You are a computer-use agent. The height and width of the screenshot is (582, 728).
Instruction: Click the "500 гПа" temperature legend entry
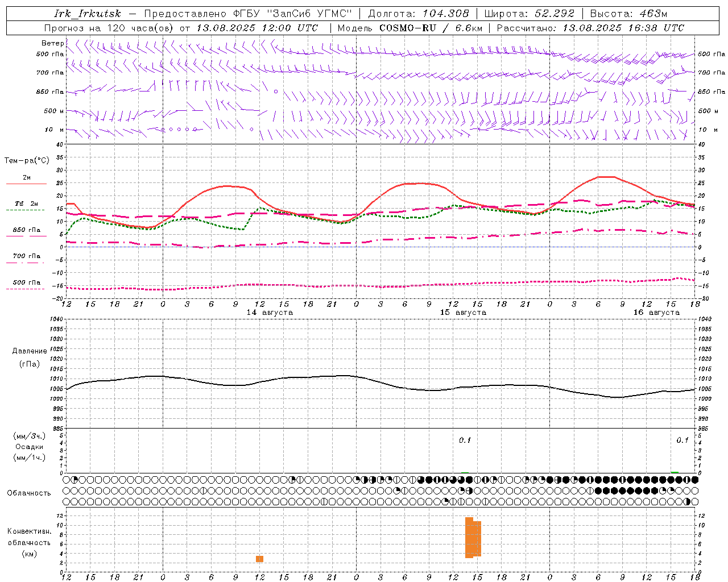[x=26, y=282]
